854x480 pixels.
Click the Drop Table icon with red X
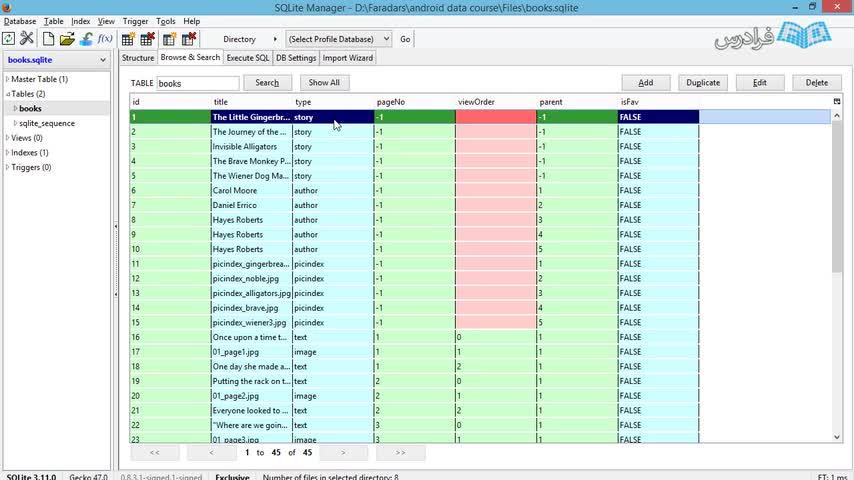[x=148, y=39]
